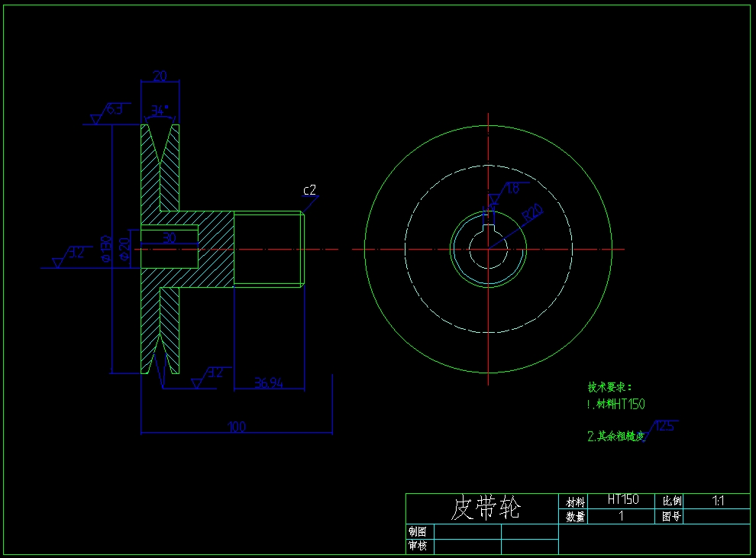Screen dimensions: 756x558
Task: Click the empty field next to 制图
Action: tap(467, 531)
